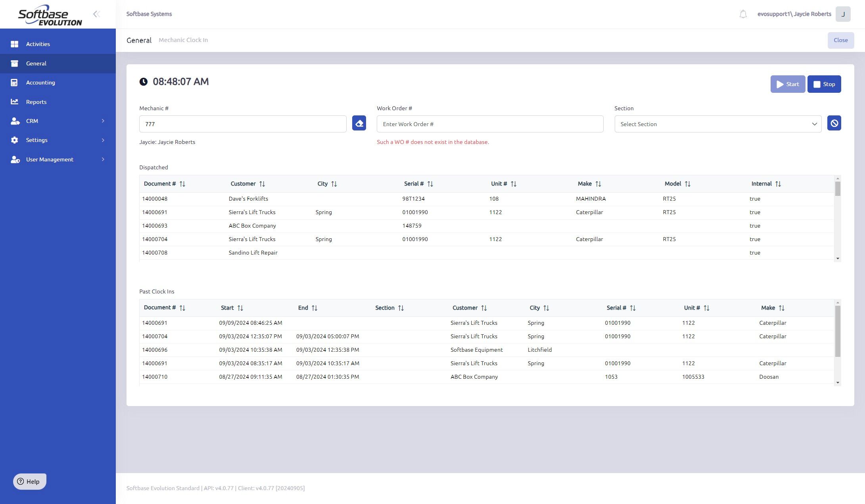Viewport: 865px width, 504px height.
Task: Sort Dispatched table by Serial # arrows
Action: coord(430,184)
